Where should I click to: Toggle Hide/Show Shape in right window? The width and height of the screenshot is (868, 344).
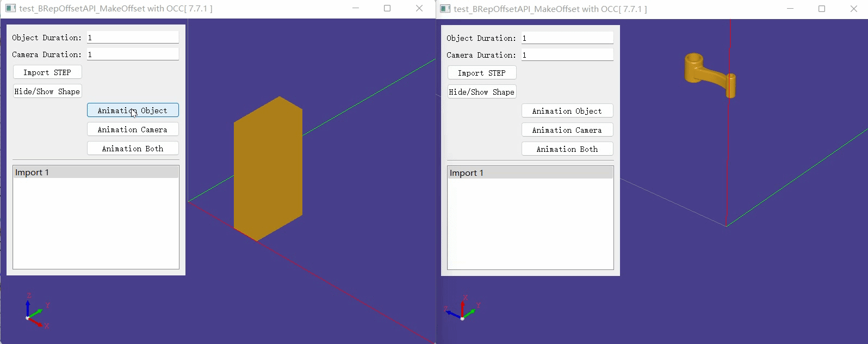(x=482, y=92)
